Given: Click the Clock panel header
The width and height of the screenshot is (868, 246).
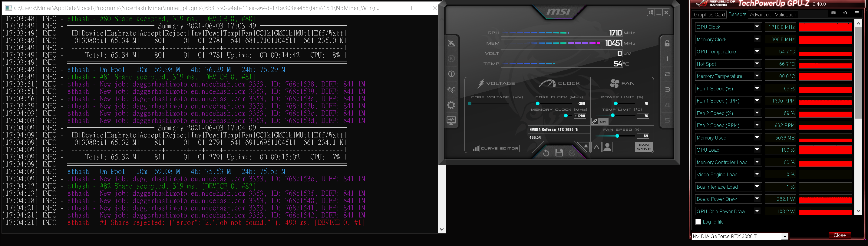Looking at the screenshot, I should (559, 83).
